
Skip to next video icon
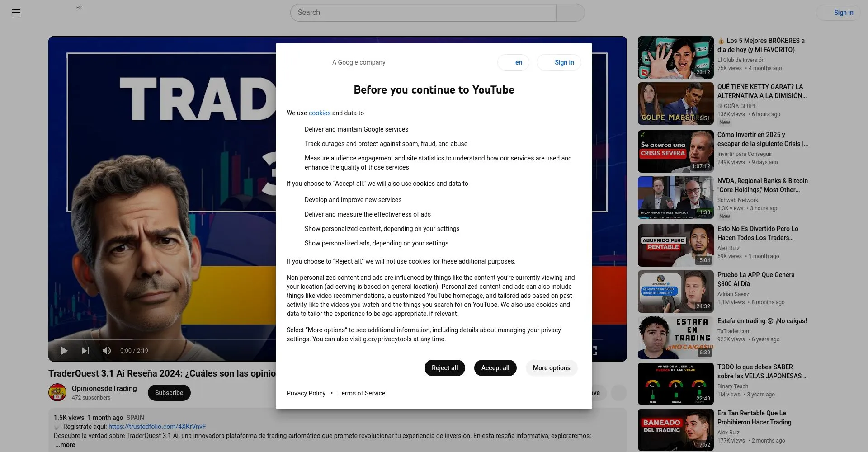point(85,351)
